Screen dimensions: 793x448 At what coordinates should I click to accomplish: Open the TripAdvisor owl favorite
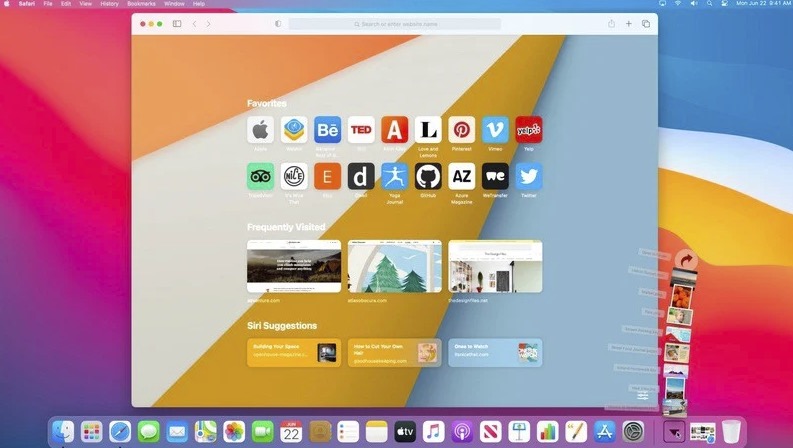point(260,176)
